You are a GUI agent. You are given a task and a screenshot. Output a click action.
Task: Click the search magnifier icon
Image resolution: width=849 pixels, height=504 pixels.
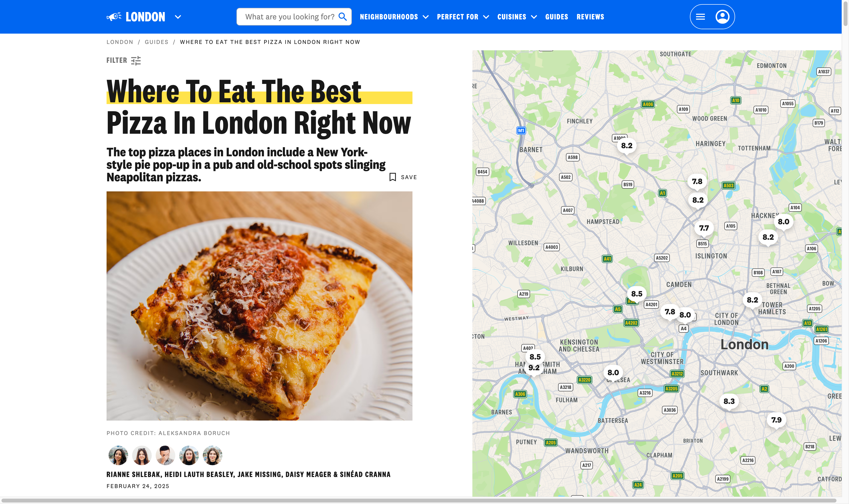pyautogui.click(x=343, y=17)
